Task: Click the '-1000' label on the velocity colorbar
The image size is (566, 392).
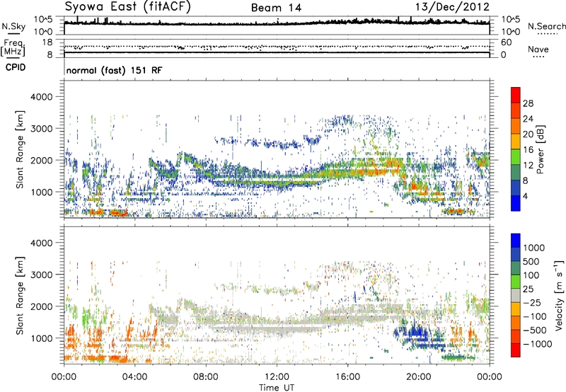Action: 538,344
